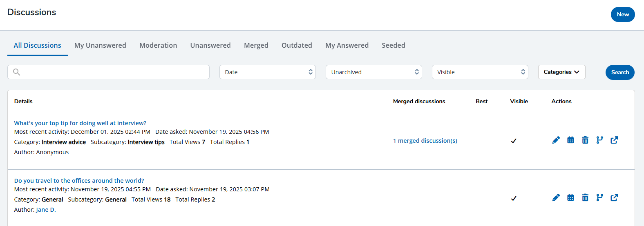
Task: Click merge branch icon for interview tip discussion
Action: 599,140
